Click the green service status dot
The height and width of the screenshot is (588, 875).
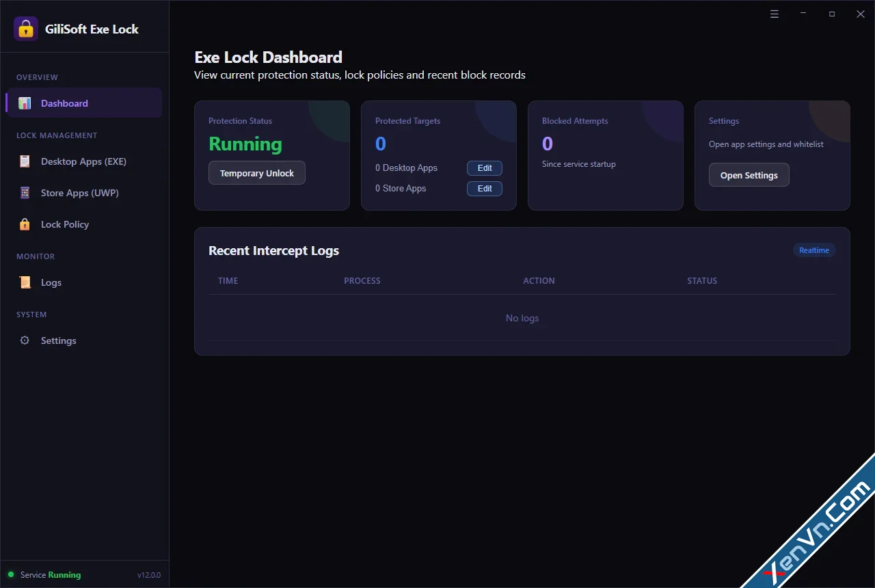click(x=11, y=575)
